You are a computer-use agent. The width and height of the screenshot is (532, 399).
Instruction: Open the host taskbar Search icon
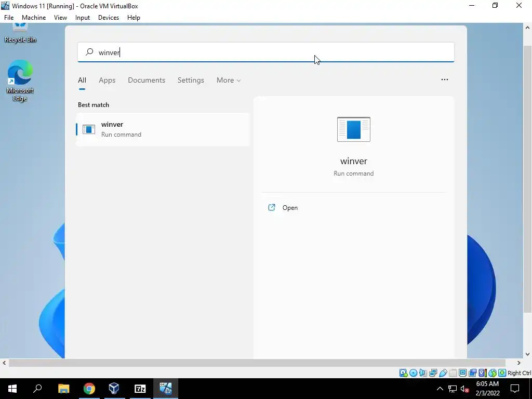(x=37, y=389)
